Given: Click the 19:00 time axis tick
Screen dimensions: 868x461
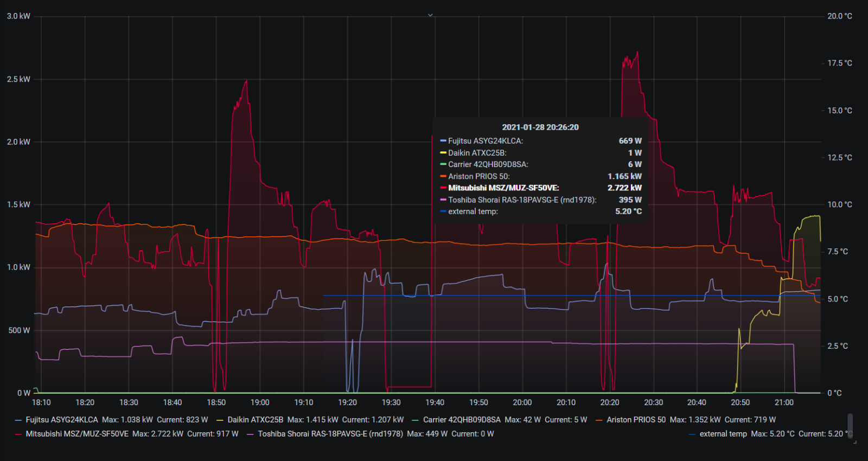Looking at the screenshot, I should pyautogui.click(x=260, y=402).
